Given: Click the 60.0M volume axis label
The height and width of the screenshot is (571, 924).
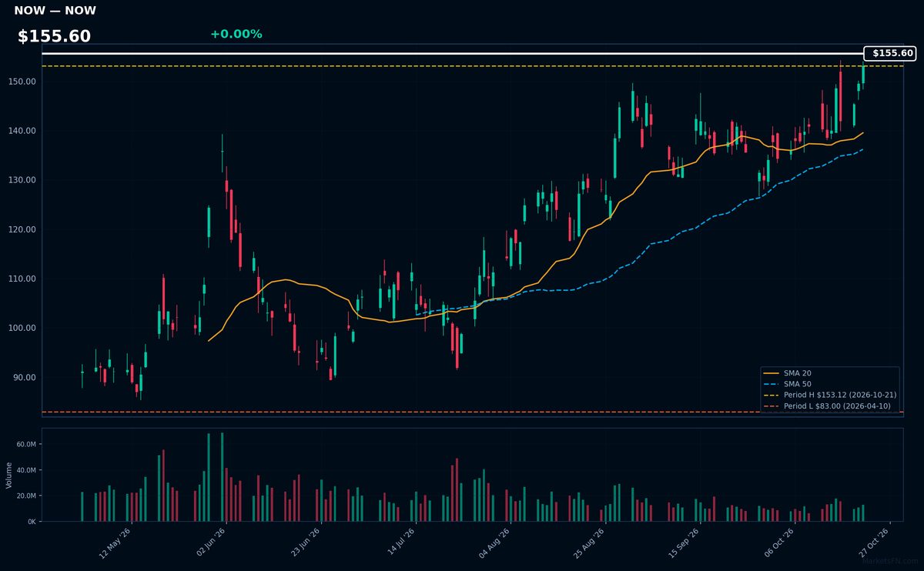Looking at the screenshot, I should click(26, 445).
